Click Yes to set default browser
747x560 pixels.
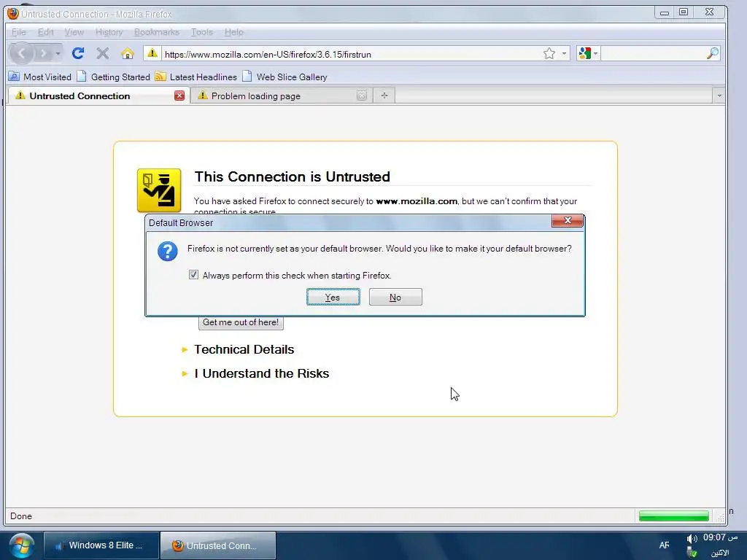pyautogui.click(x=333, y=297)
